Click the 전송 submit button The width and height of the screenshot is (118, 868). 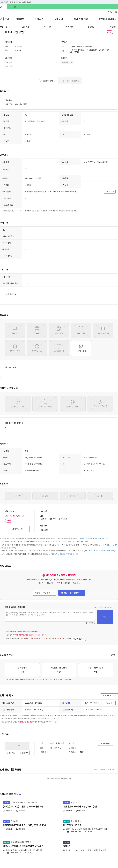(x=105, y=617)
